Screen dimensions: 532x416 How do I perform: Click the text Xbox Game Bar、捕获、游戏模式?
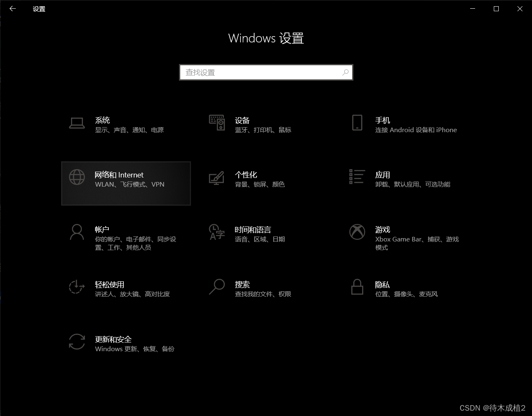(417, 244)
